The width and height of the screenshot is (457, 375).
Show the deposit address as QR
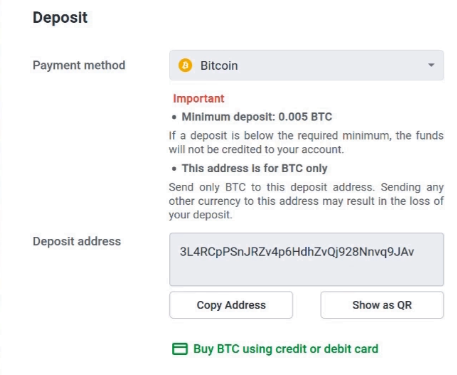[x=382, y=305]
